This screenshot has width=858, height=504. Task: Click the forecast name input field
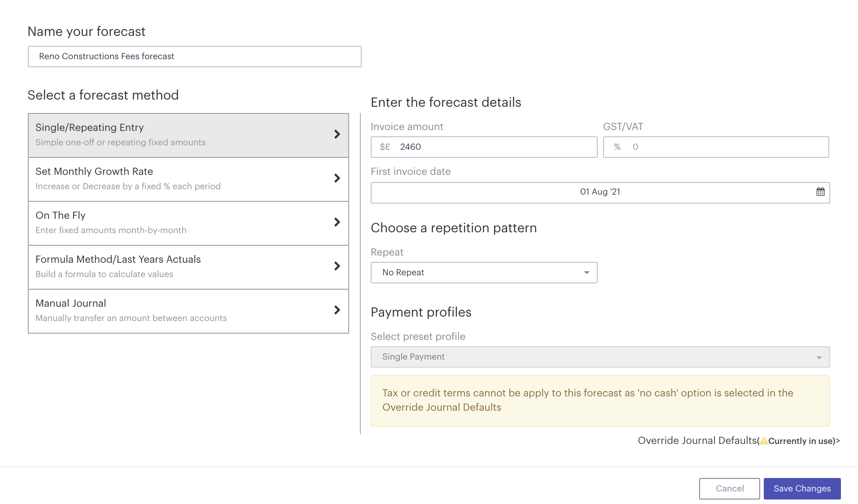195,56
